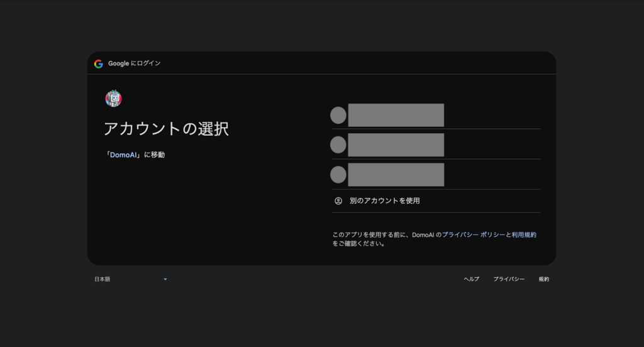Click the third account's avatar circle

point(338,174)
